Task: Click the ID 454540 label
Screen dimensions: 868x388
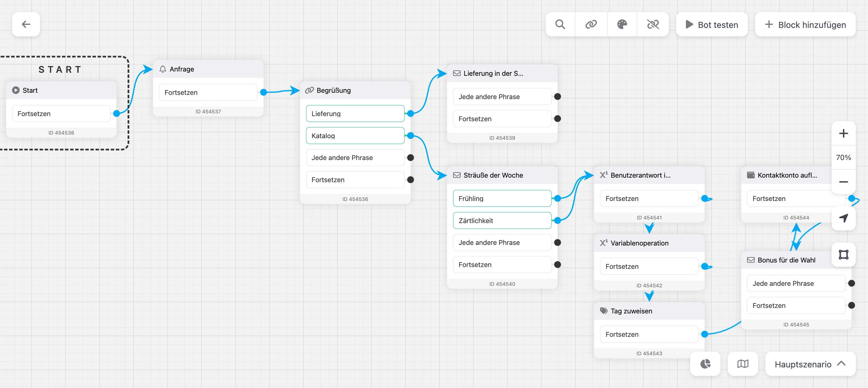Action: coord(502,284)
